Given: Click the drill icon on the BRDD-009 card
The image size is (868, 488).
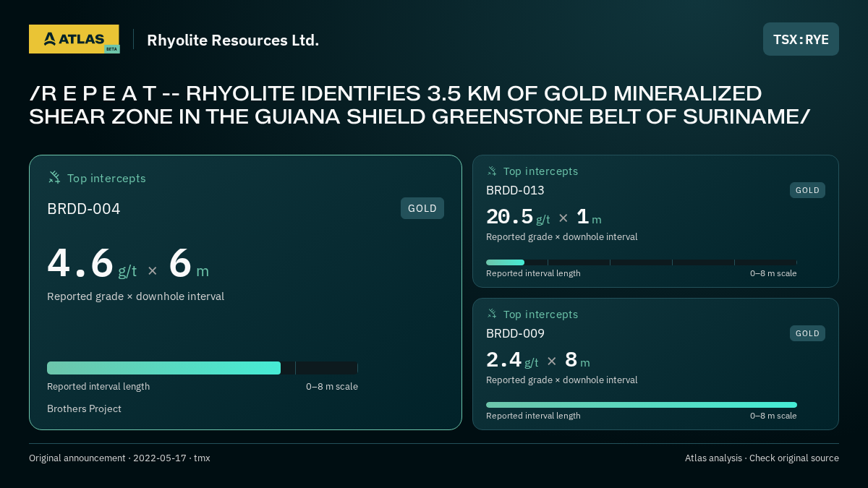Looking at the screenshot, I should 492,314.
